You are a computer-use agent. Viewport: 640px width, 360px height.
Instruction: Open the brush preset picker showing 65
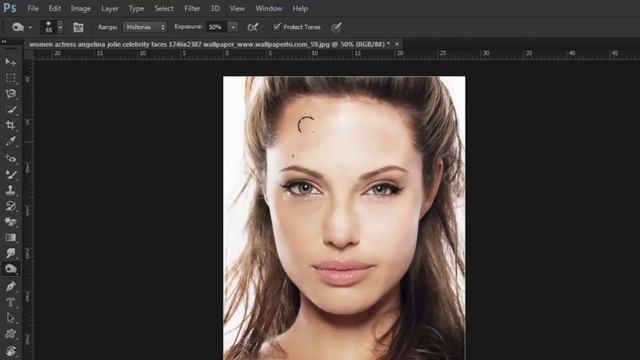point(49,27)
